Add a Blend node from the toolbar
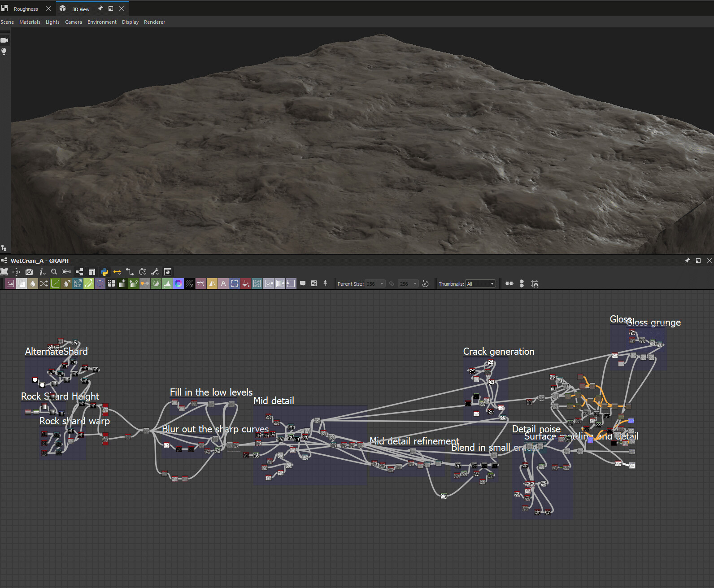Viewport: 714px width, 588px height. (22, 283)
